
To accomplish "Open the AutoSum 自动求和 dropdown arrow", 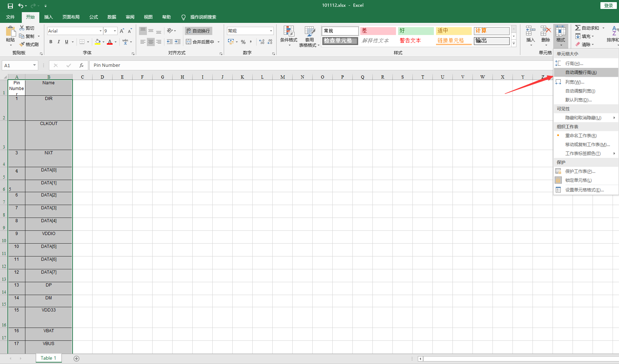I will coord(603,28).
